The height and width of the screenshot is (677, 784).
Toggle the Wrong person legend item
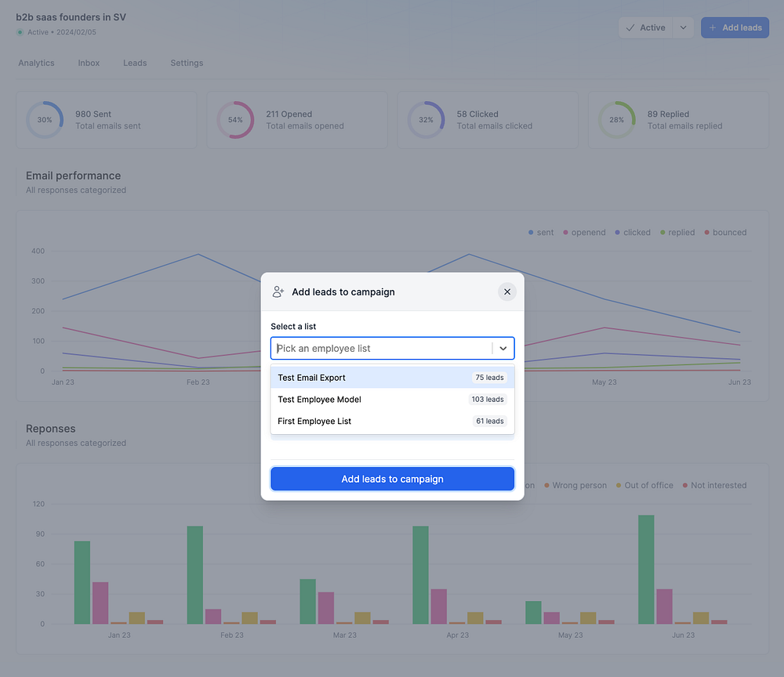[x=575, y=485]
